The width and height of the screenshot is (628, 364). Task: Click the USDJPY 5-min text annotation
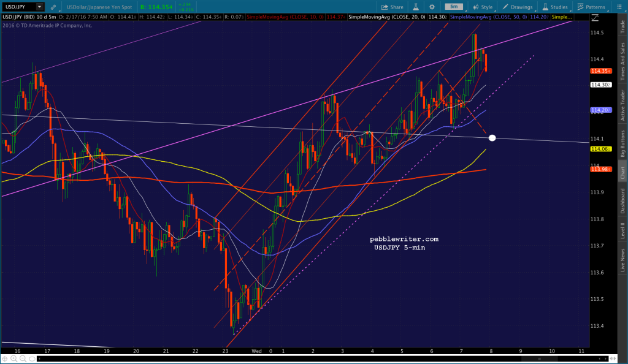coord(400,248)
